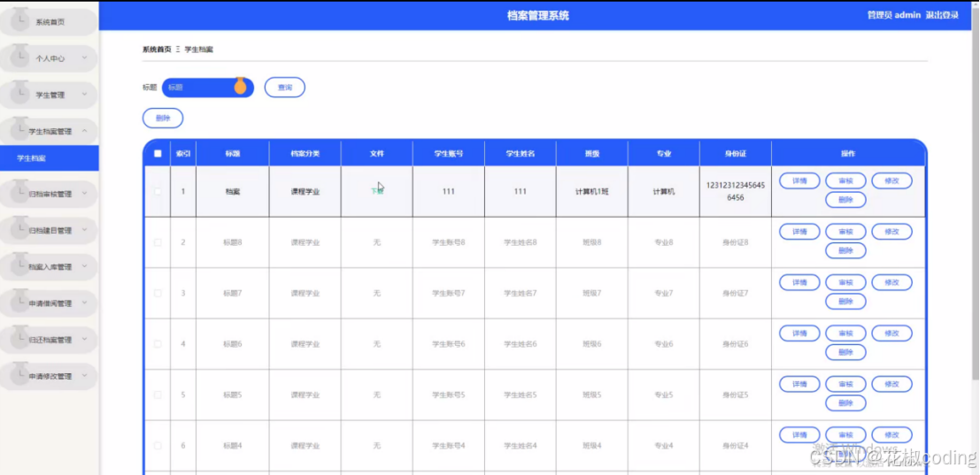Open 详情 for row 标题4
The height and width of the screenshot is (475, 980).
point(799,435)
